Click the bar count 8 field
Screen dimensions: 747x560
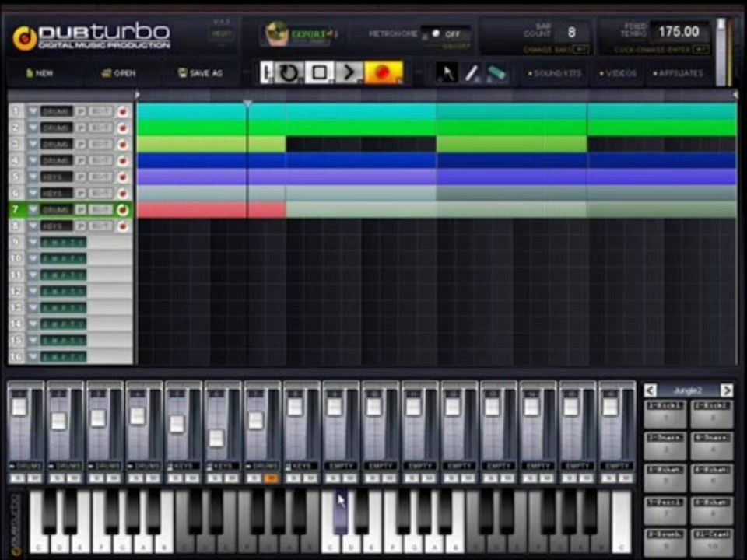572,33
